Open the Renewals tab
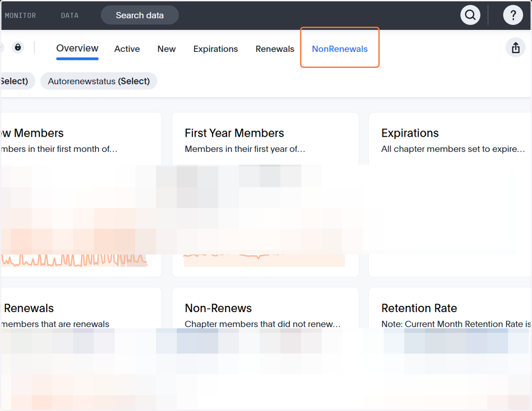The width and height of the screenshot is (532, 411). pyautogui.click(x=275, y=49)
